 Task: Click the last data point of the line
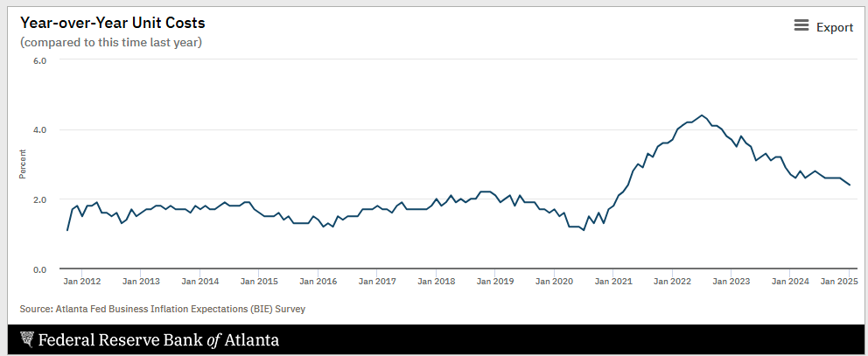click(850, 185)
